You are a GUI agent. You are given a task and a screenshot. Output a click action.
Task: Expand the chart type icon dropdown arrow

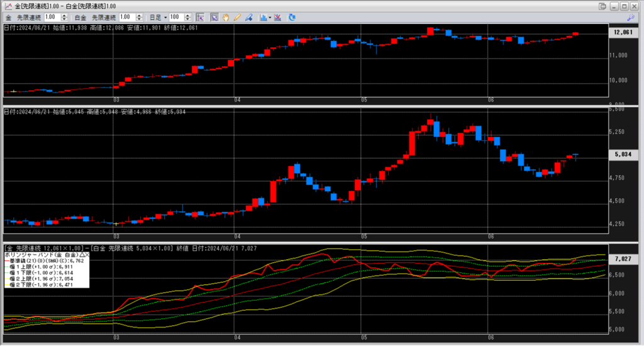(x=270, y=17)
